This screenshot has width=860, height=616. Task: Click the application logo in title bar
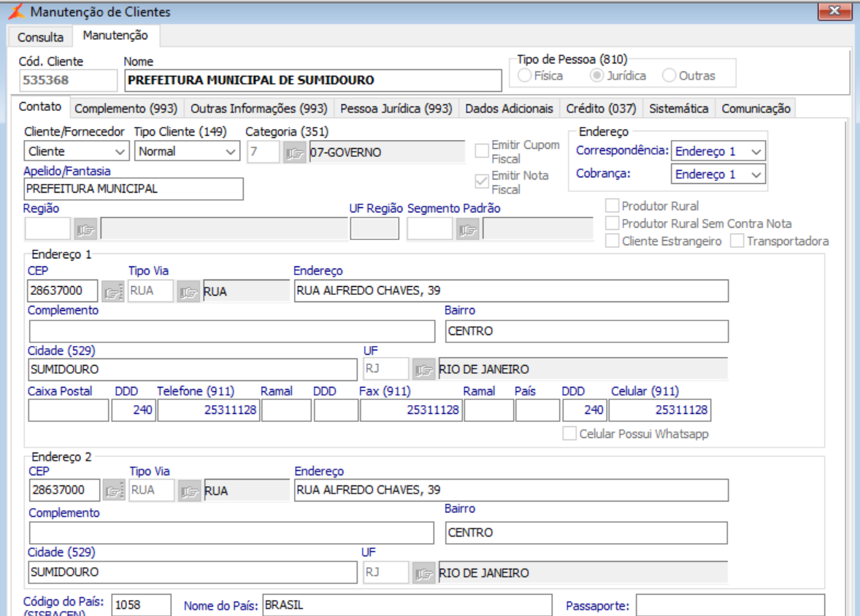coord(17,11)
